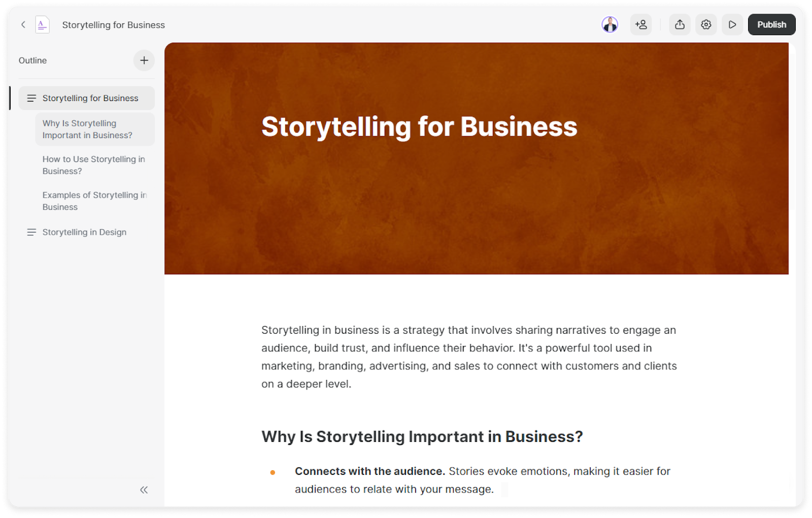The height and width of the screenshot is (518, 812).
Task: Click the Storytelling in Design list icon
Action: coord(31,232)
